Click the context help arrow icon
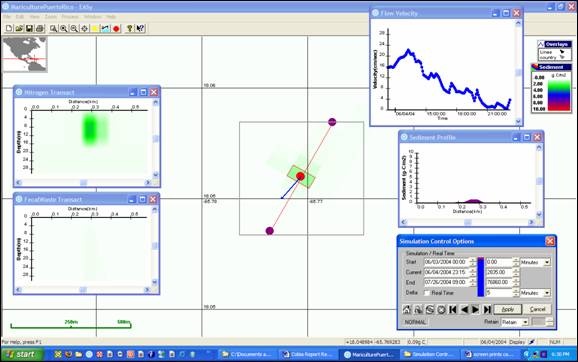This screenshot has width=578, height=362. [x=140, y=28]
